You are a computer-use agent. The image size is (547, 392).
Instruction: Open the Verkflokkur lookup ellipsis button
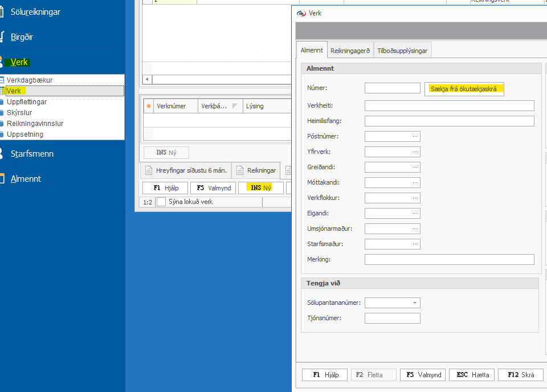pos(415,198)
